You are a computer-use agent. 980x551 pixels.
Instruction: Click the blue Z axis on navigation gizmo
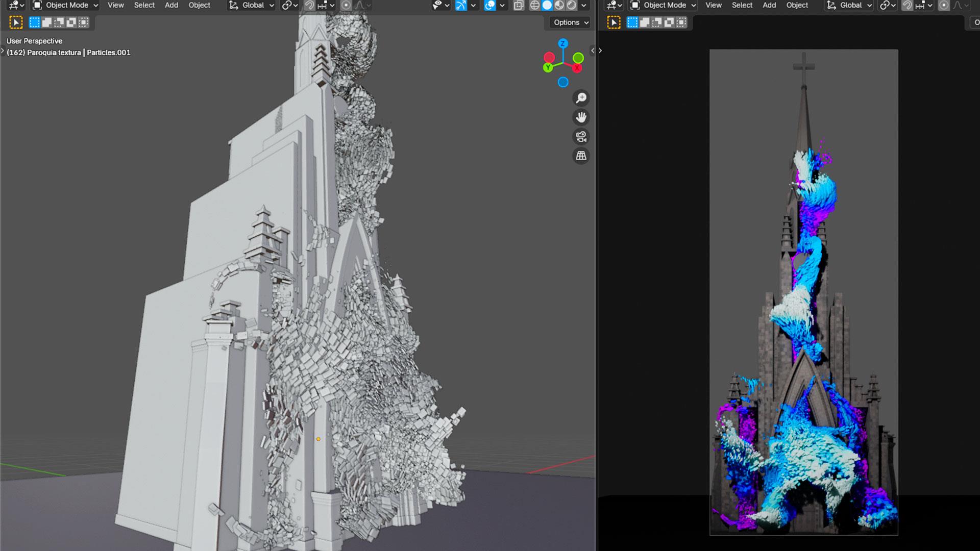pos(563,44)
